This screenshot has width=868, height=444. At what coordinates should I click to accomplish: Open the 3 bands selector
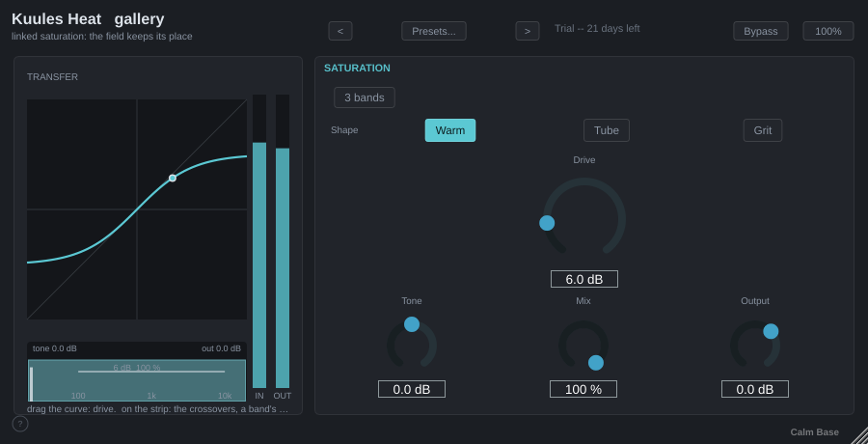[365, 97]
